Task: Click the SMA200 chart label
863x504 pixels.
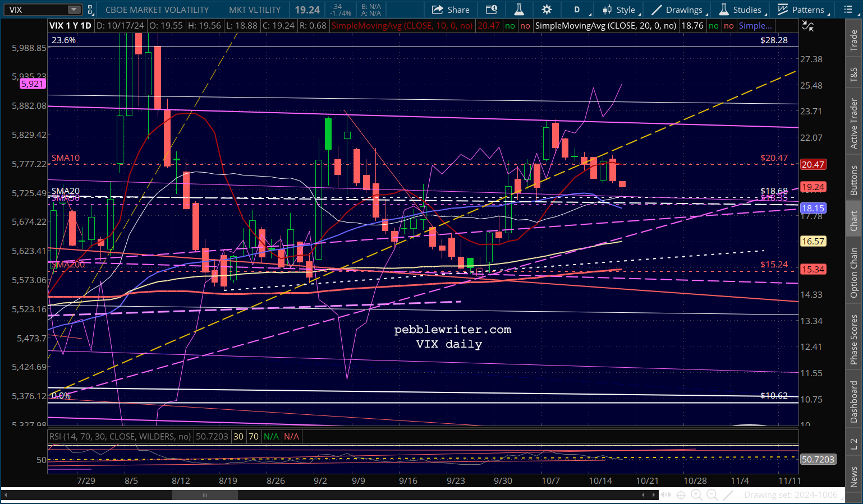Action: click(68, 265)
